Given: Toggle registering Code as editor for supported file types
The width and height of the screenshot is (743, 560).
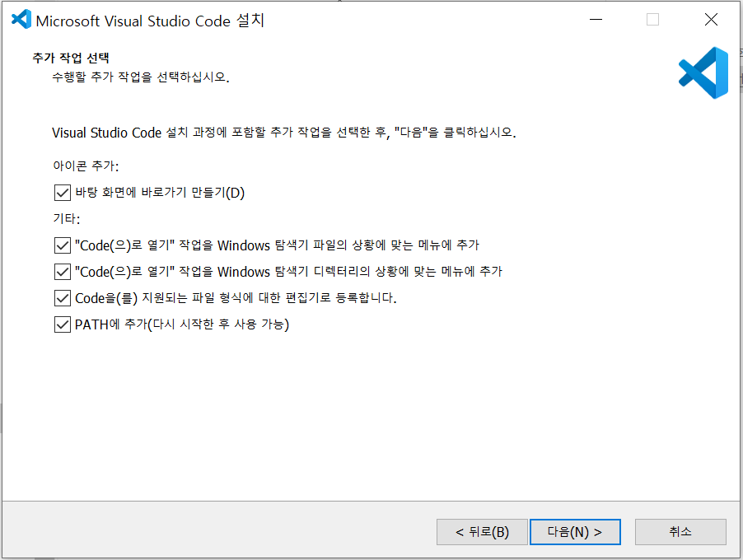Looking at the screenshot, I should (x=63, y=298).
